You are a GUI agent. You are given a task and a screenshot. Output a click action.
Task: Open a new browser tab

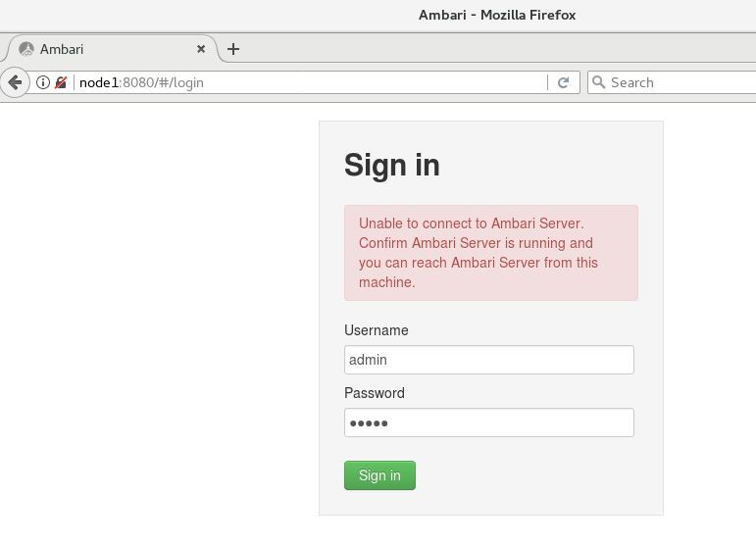coord(233,49)
